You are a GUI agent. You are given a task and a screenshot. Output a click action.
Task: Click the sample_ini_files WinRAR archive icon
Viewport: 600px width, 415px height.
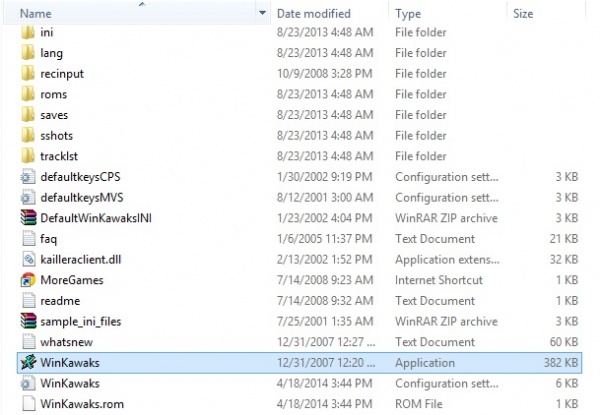28,321
